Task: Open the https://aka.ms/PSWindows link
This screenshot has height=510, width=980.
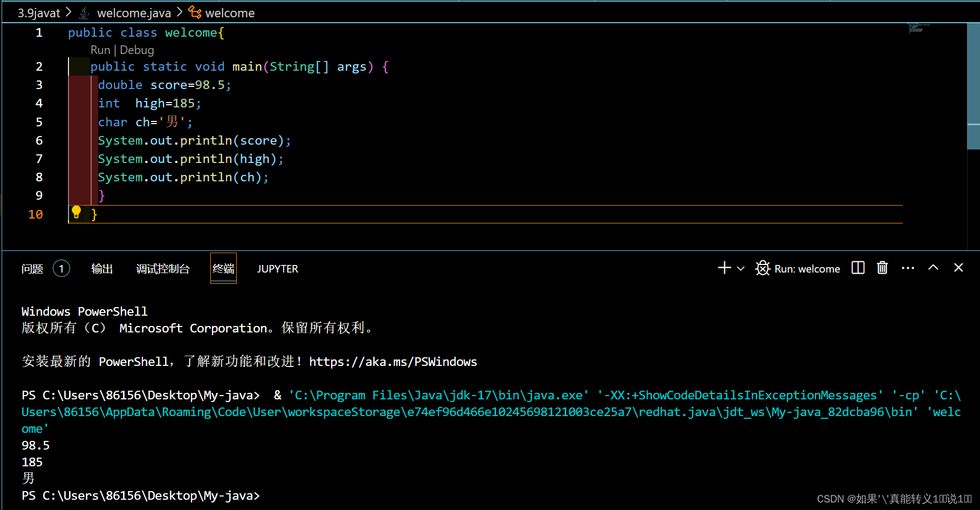Action: pos(393,362)
